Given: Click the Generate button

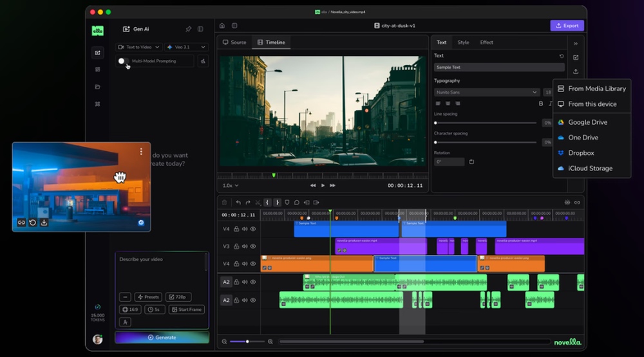Looking at the screenshot, I should (162, 337).
